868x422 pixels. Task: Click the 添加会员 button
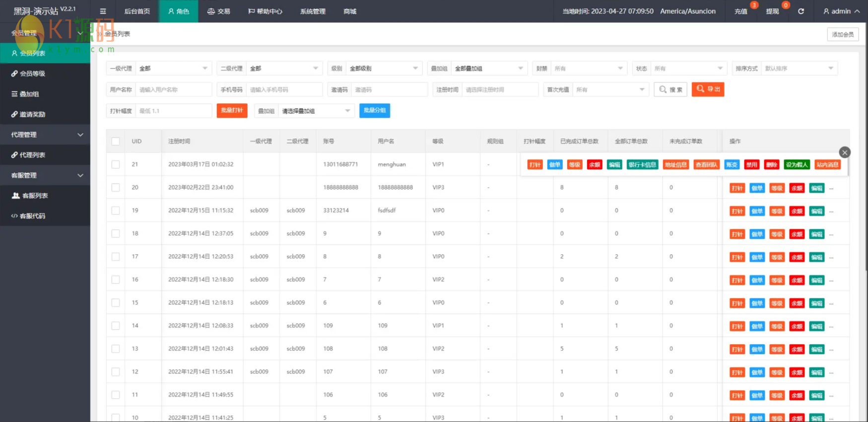842,34
